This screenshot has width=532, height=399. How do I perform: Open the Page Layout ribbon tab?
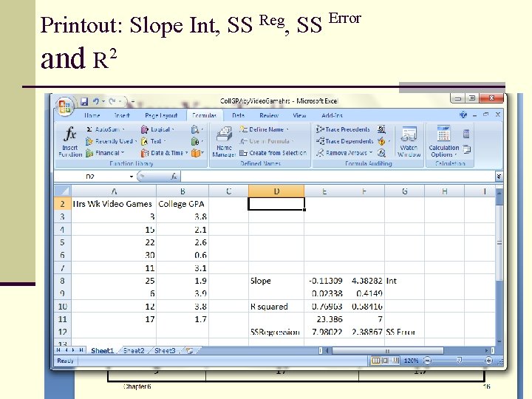coord(161,115)
